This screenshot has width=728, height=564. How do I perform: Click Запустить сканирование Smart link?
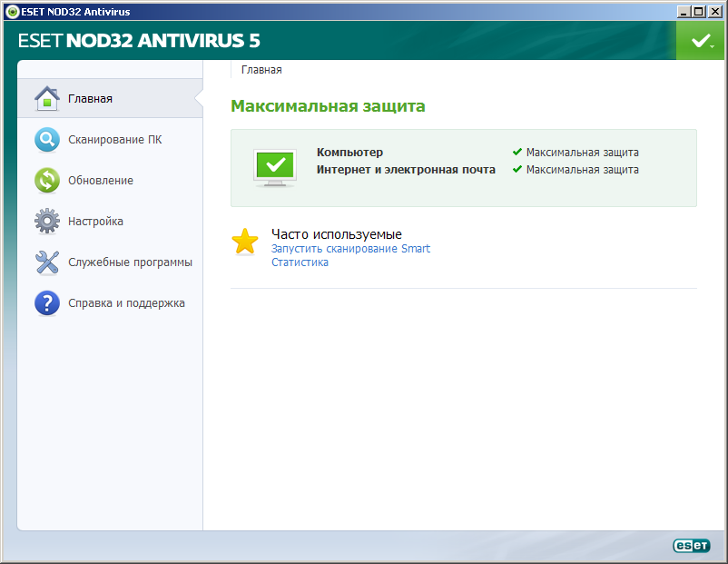click(350, 249)
